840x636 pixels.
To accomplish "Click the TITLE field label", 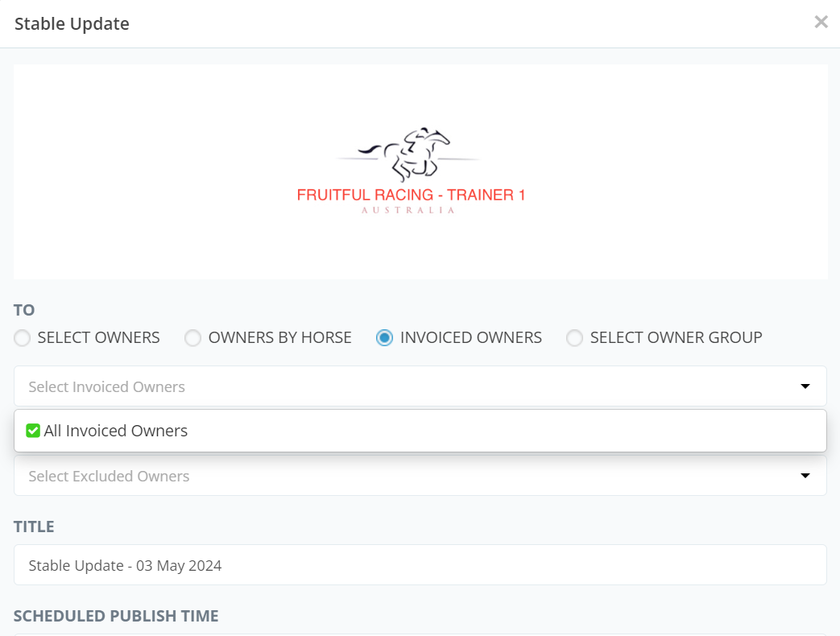I will click(34, 527).
